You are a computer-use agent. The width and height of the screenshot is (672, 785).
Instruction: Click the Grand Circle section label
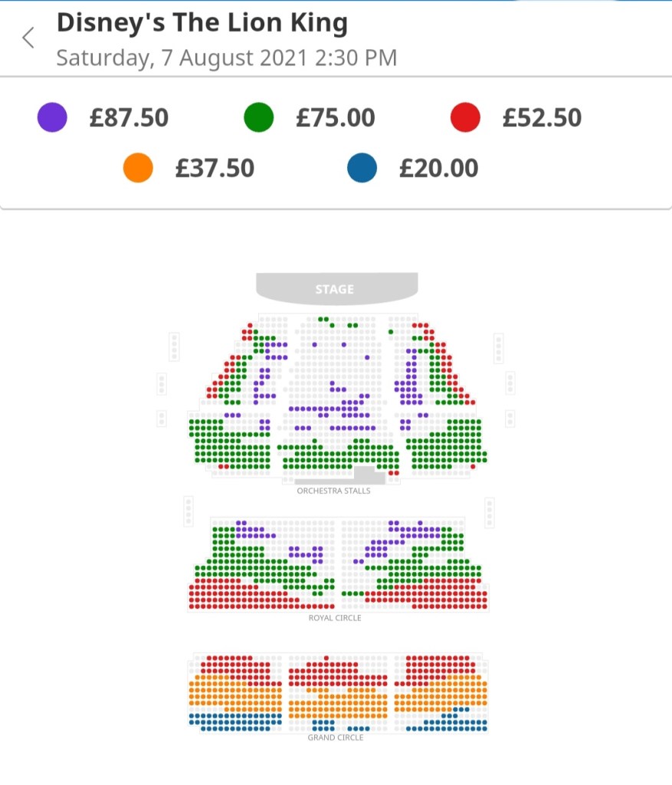coord(336,737)
